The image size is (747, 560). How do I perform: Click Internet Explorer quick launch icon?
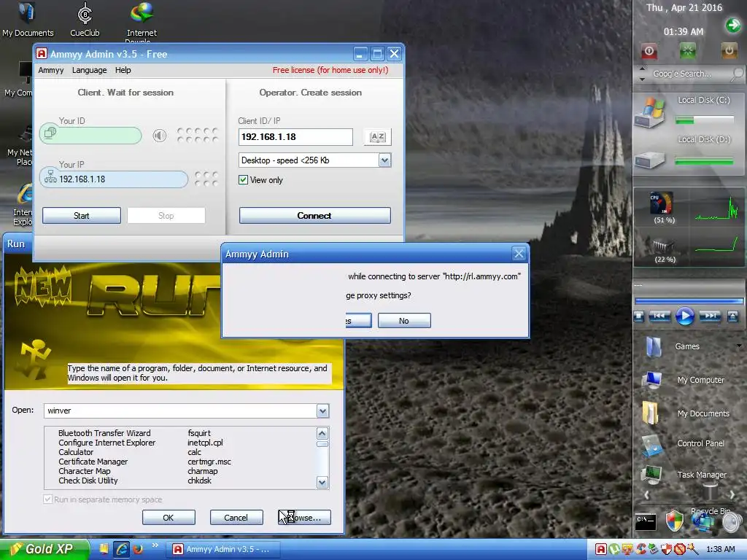122,549
